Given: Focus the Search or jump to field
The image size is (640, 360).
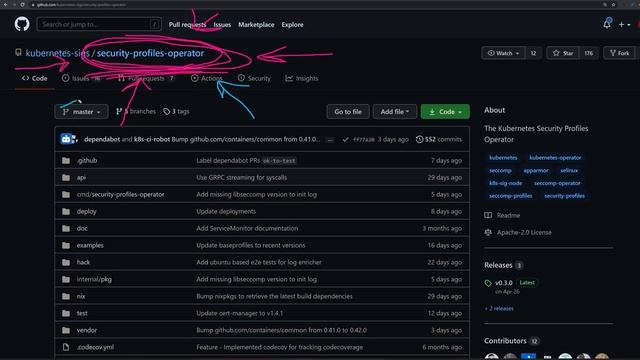Looking at the screenshot, I should 99,24.
